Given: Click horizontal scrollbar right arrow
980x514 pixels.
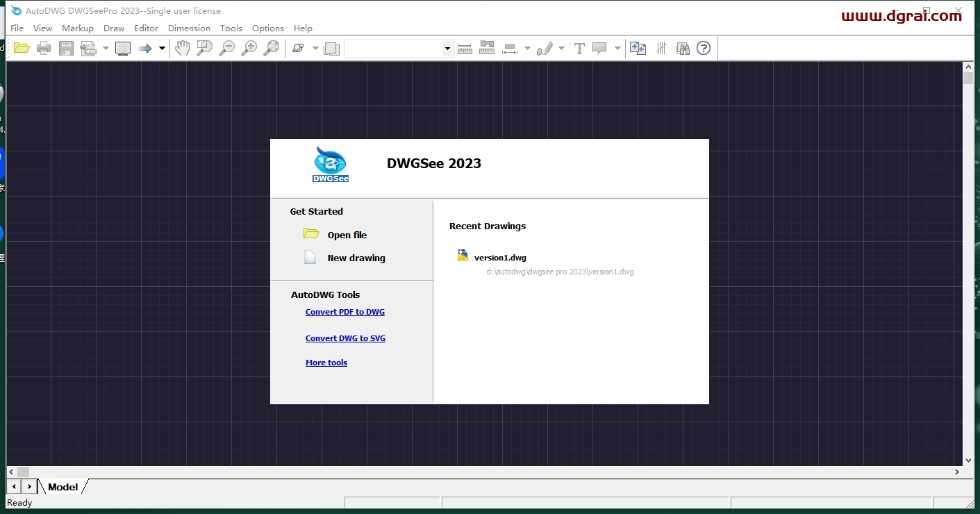Looking at the screenshot, I should [956, 472].
